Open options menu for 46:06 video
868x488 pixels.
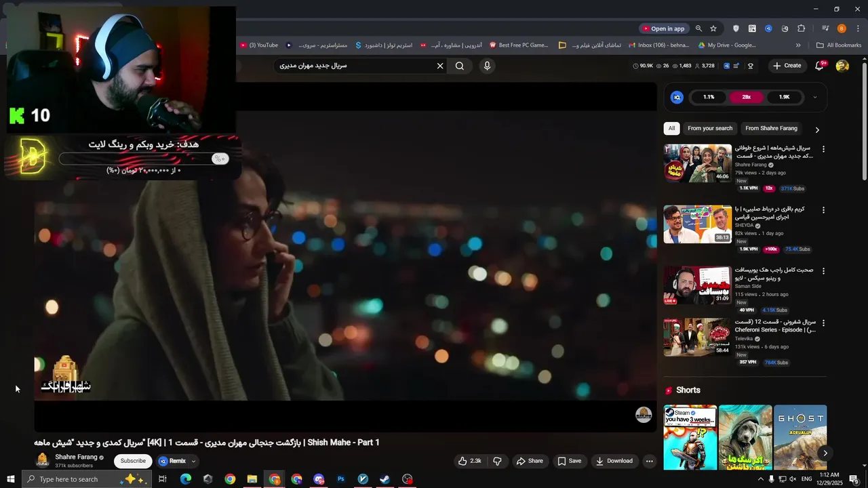[x=824, y=149]
